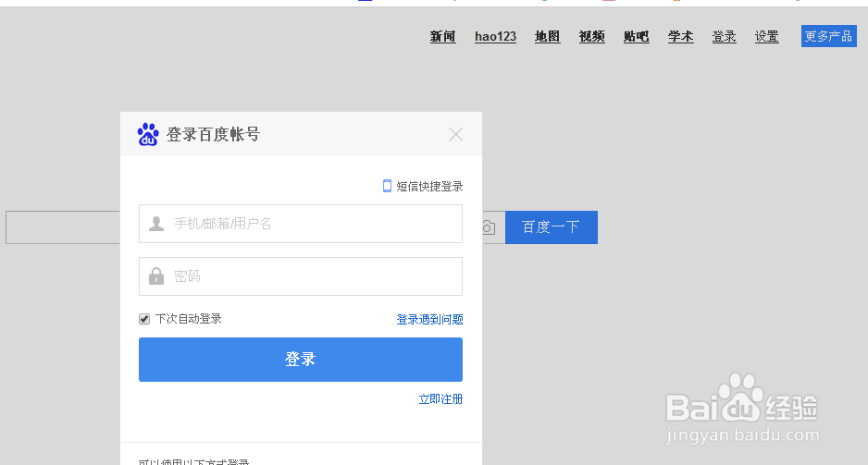Open 学术 in the top navigation
Screen dimensions: 868x465
coord(681,36)
